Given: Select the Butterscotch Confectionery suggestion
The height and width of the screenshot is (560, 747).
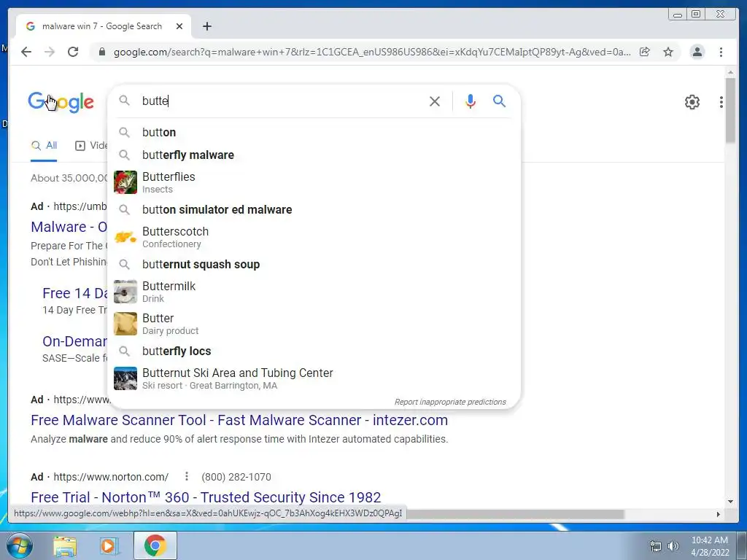Looking at the screenshot, I should pyautogui.click(x=314, y=237).
